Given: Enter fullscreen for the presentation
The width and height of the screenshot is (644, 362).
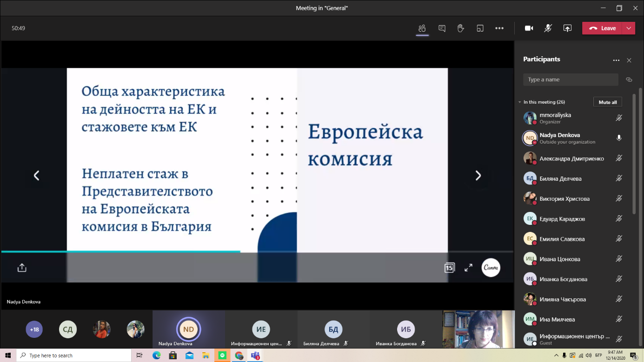Looking at the screenshot, I should coord(468,268).
